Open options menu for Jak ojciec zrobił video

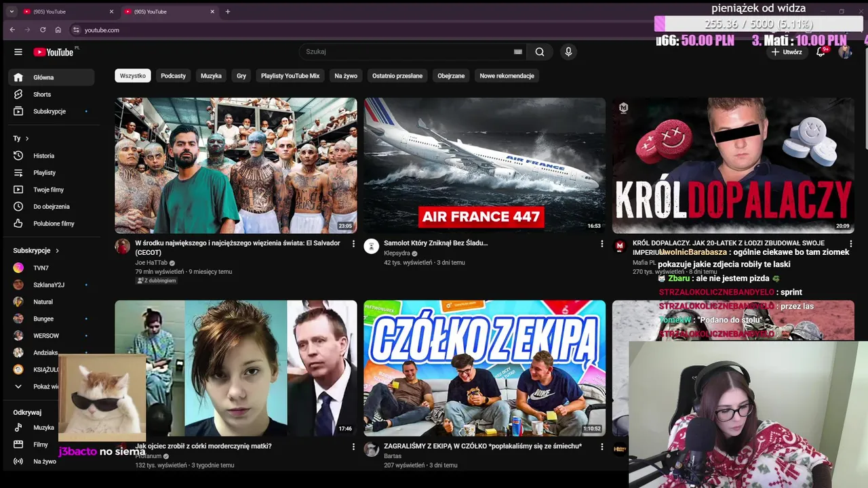(x=353, y=447)
